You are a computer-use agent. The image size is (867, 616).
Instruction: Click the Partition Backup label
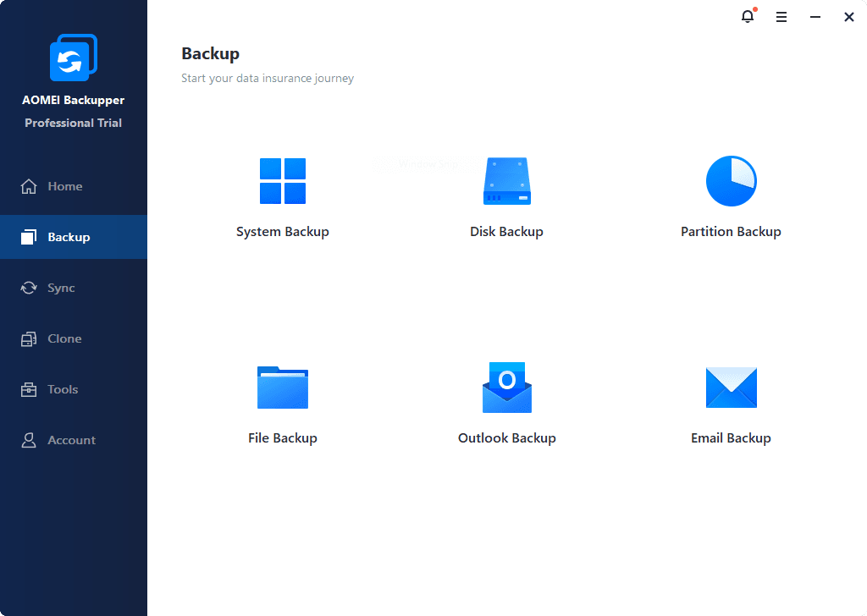731,232
